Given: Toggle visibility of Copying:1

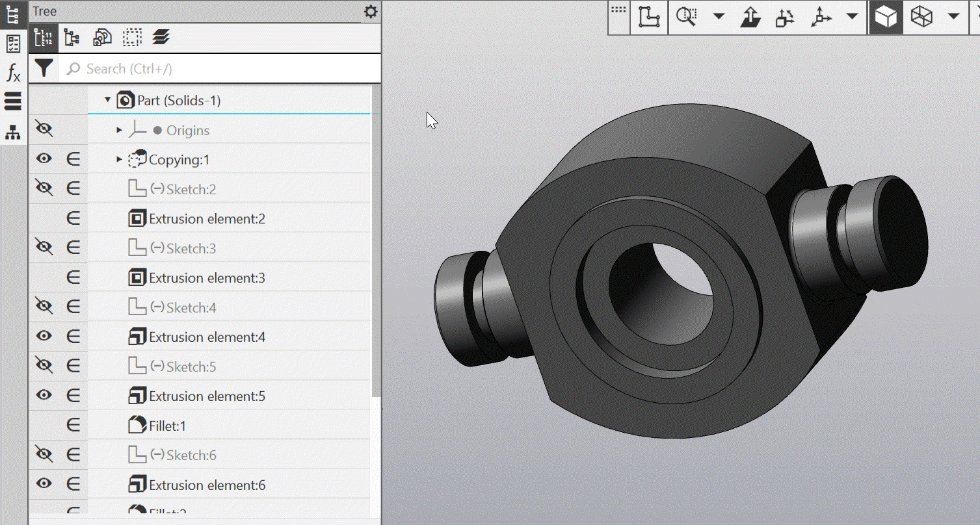Looking at the screenshot, I should (44, 159).
